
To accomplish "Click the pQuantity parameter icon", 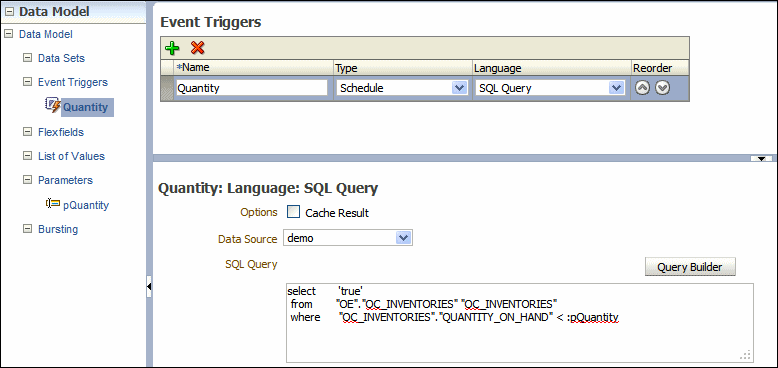I will 53,203.
